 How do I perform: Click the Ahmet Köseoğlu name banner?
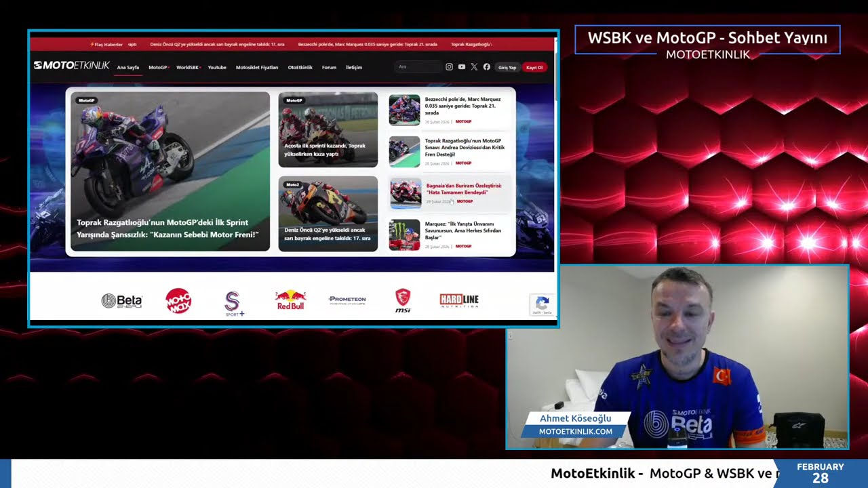click(x=575, y=418)
